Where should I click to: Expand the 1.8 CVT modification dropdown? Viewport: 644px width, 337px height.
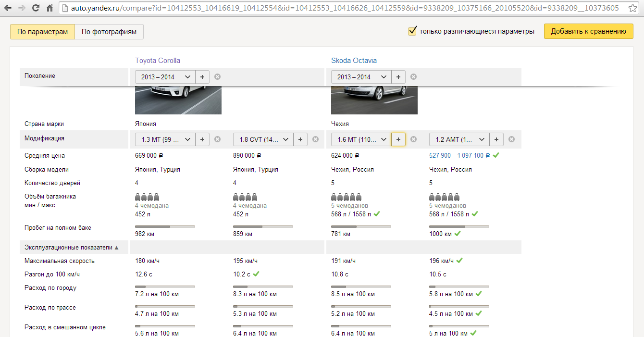[263, 139]
